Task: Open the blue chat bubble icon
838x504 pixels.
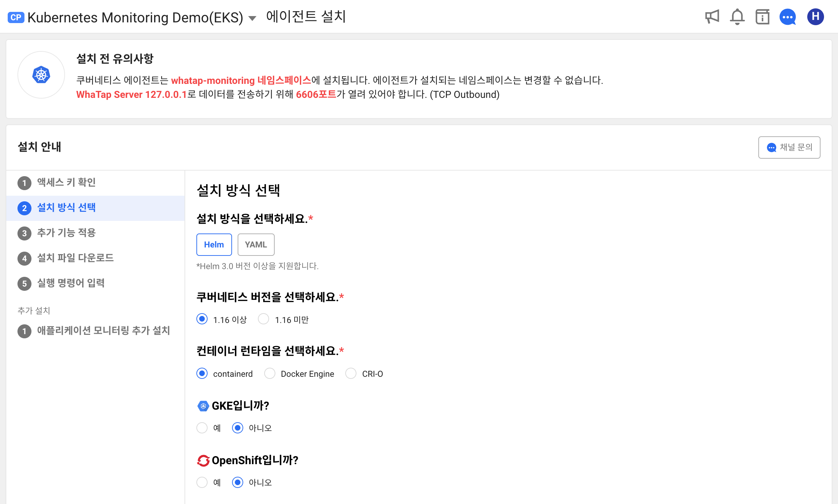Action: click(x=788, y=17)
